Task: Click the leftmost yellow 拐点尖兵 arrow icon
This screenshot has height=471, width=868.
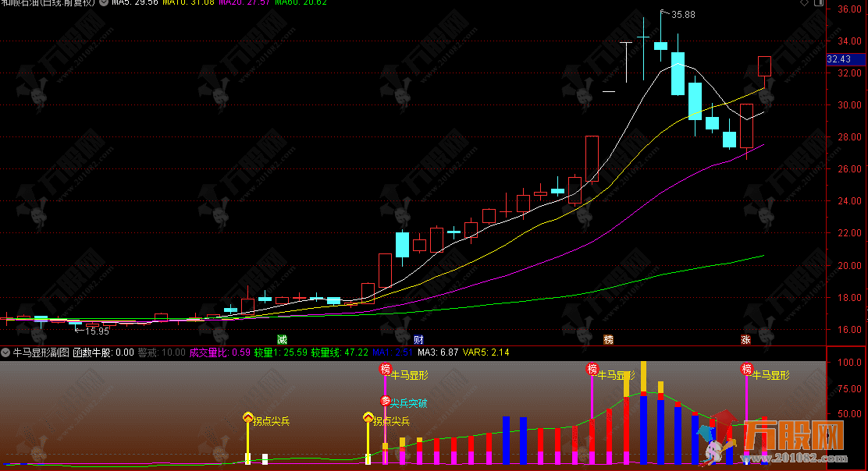Action: [248, 419]
